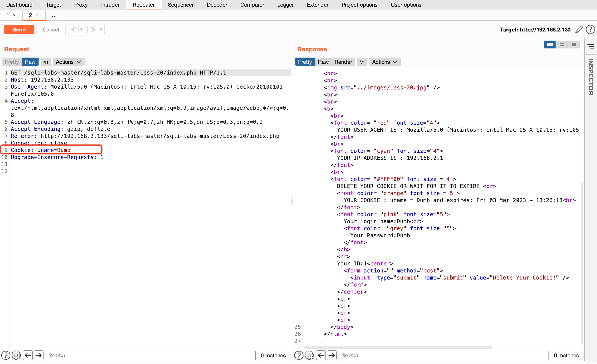Switch to the Intruder tab
Screen dimensions: 597x364
pos(110,5)
